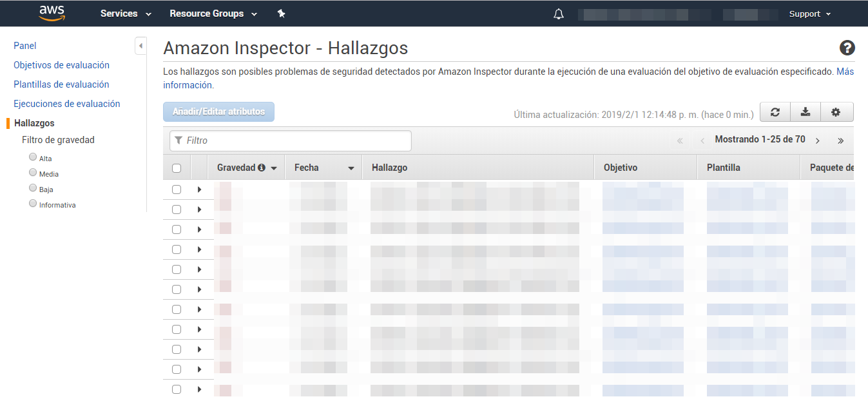Select Hallazgos in the sidebar

(x=34, y=123)
